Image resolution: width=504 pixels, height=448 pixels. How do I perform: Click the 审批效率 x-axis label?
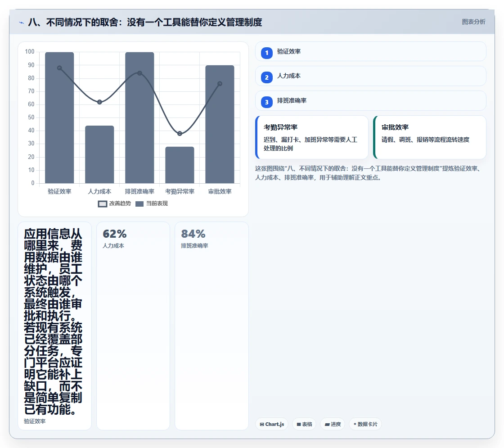pos(220,192)
